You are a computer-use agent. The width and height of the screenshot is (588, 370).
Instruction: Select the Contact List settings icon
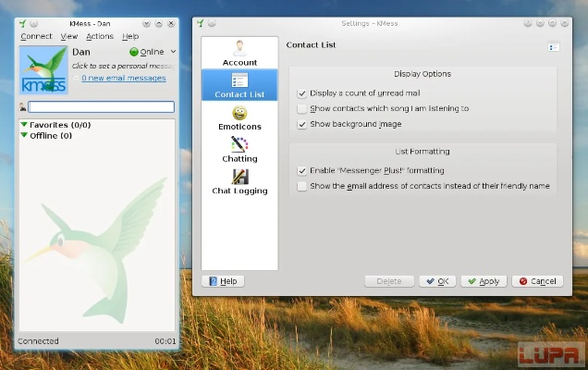point(239,80)
